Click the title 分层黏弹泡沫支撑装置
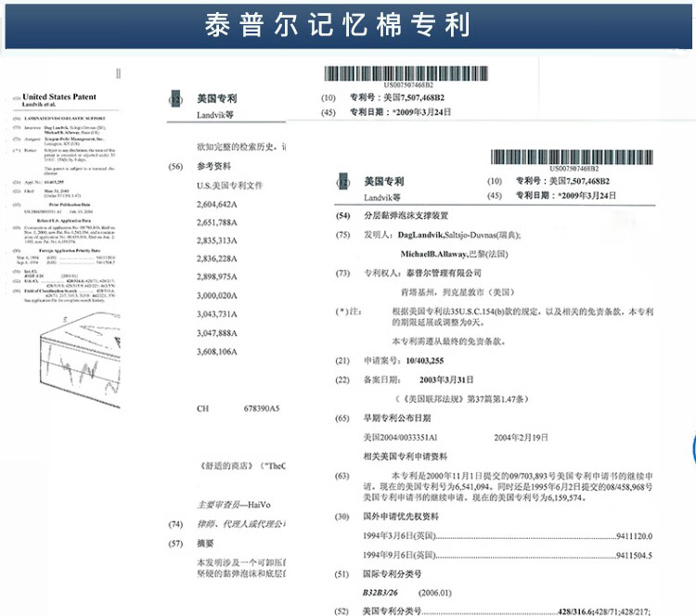This screenshot has width=696, height=616. pyautogui.click(x=406, y=215)
